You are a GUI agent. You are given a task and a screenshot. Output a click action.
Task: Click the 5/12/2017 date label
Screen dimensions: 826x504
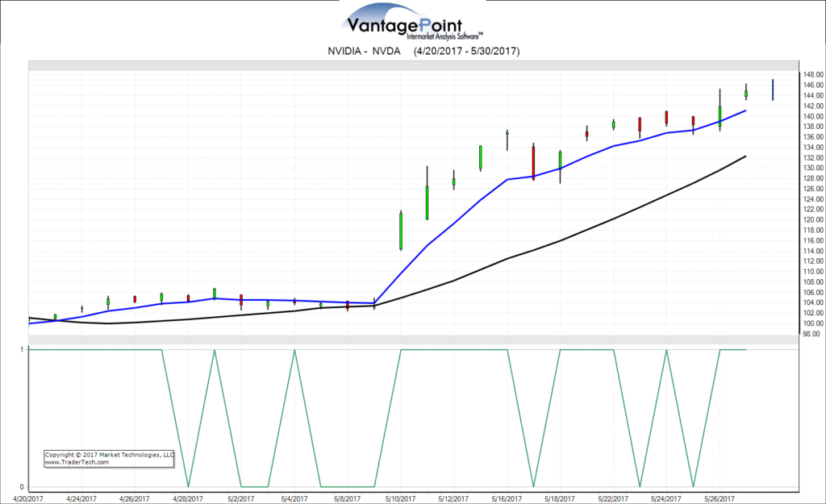point(453,498)
